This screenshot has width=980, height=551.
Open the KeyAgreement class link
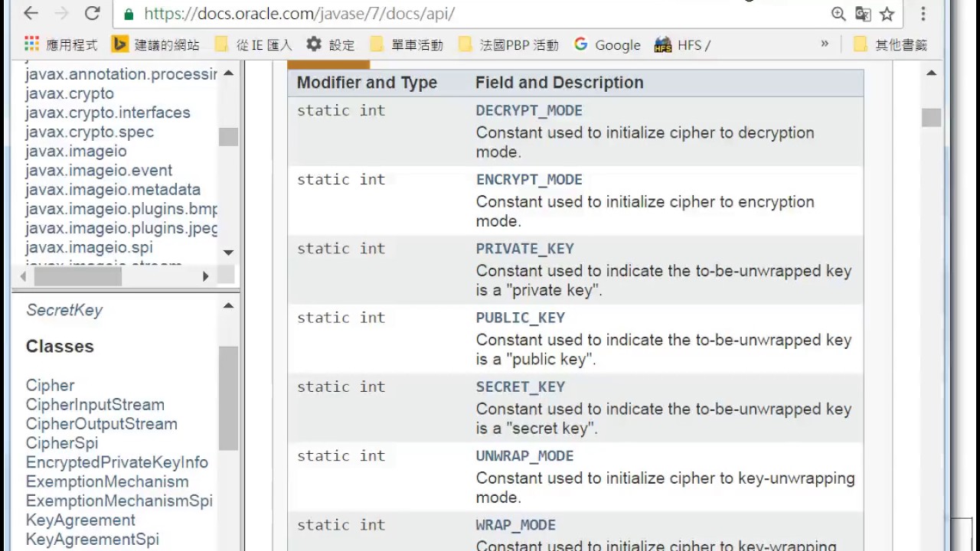click(x=80, y=520)
